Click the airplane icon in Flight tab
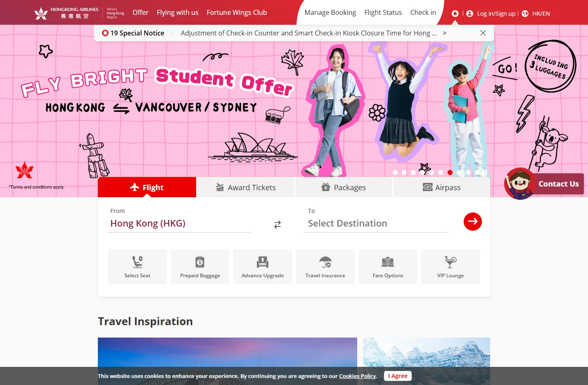The width and height of the screenshot is (588, 385). 135,187
